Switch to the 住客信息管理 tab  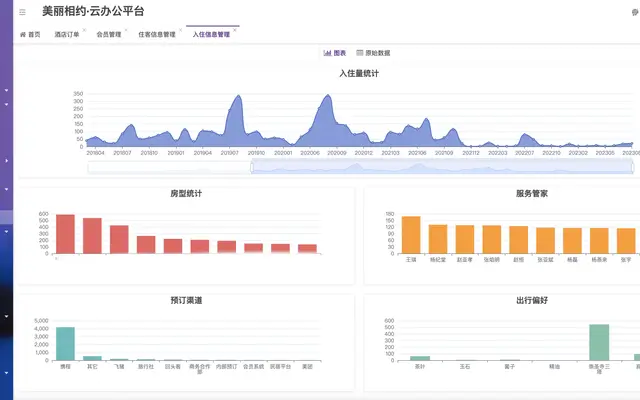157,35
